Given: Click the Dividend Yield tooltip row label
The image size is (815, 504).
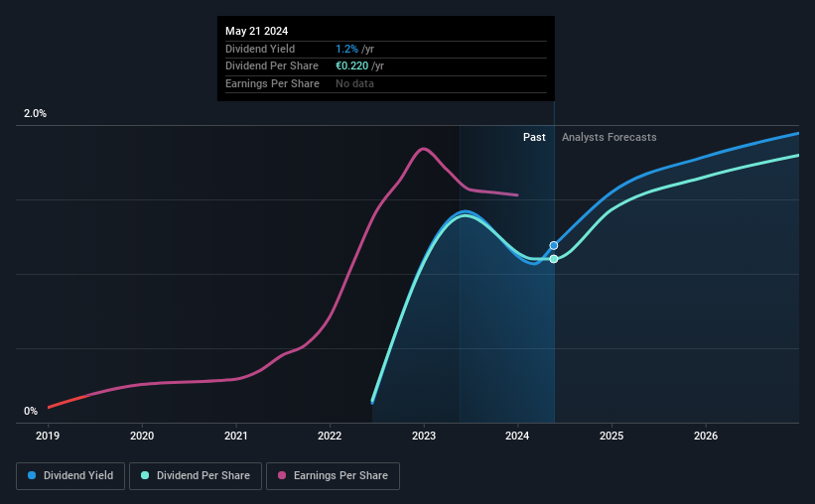Looking at the screenshot, I should point(260,49).
